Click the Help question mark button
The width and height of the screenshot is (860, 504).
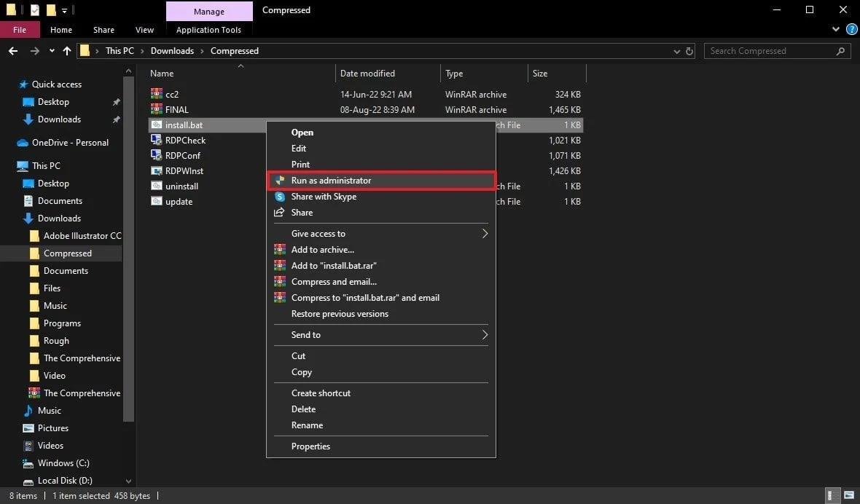(x=851, y=30)
